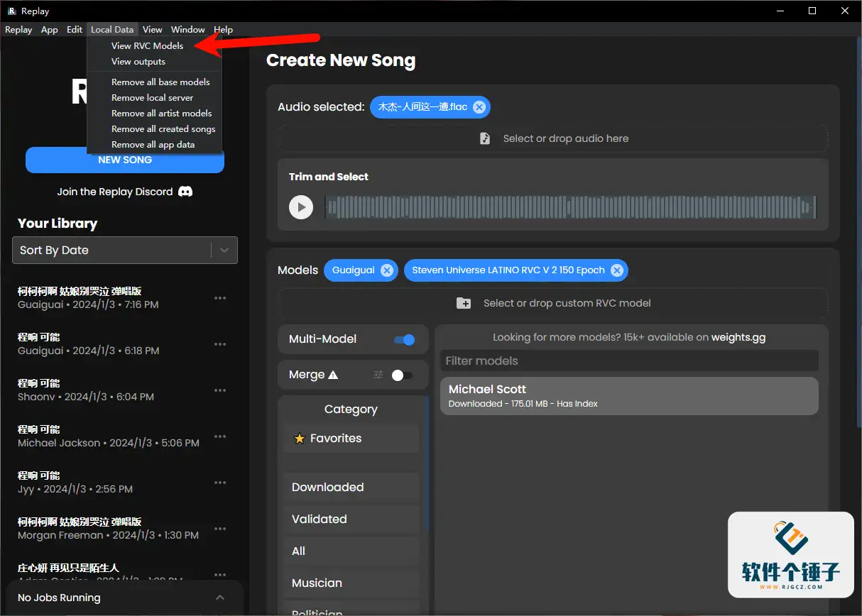Open the weights.gg link
The height and width of the screenshot is (616, 862).
738,338
